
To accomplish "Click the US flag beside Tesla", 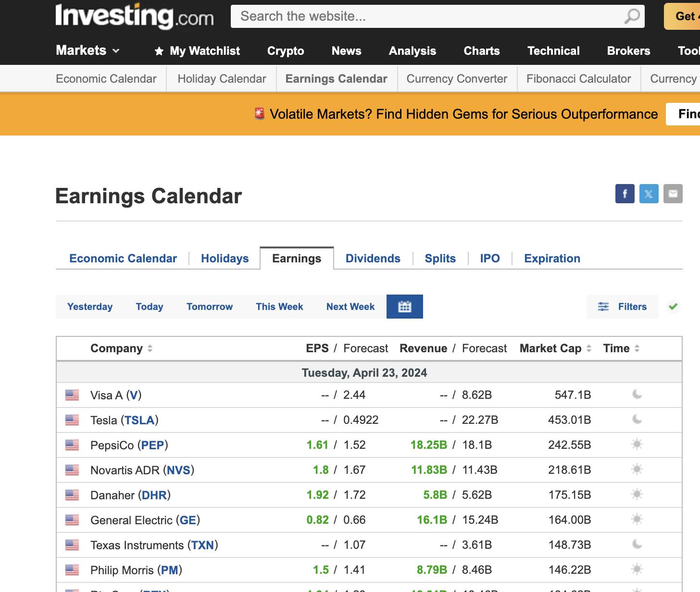I will [72, 420].
